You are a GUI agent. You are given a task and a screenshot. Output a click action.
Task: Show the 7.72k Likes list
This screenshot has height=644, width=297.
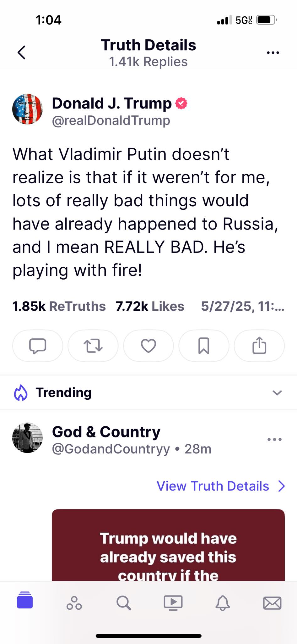coord(150,306)
